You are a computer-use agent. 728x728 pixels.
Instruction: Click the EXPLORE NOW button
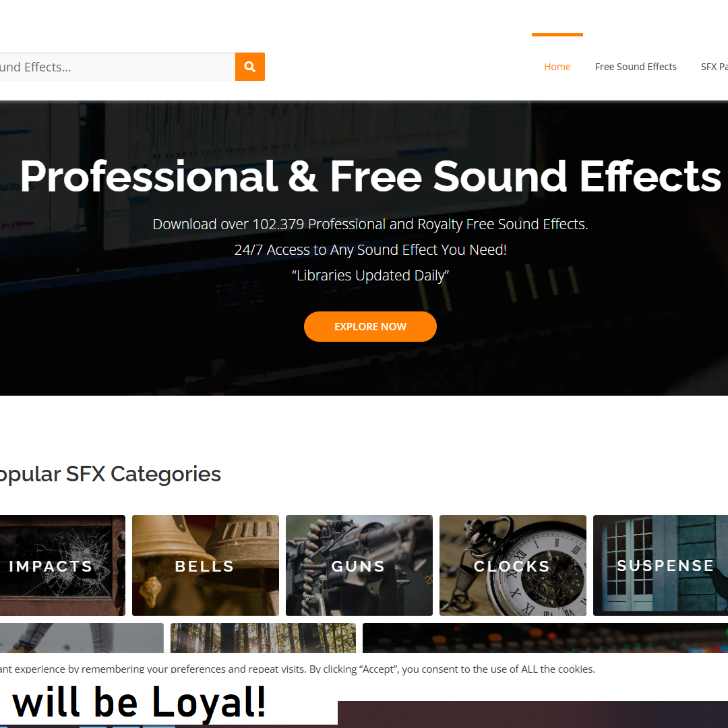[x=370, y=326]
